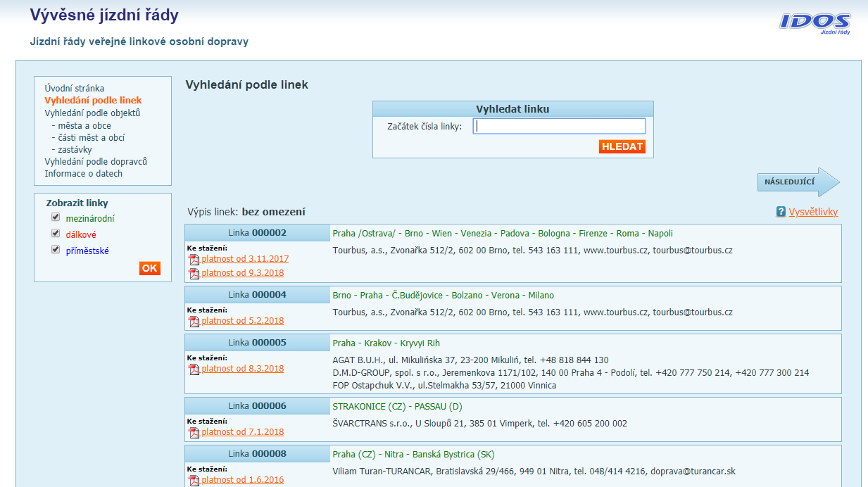
Task: Click the IDOS logo
Action: point(815,23)
